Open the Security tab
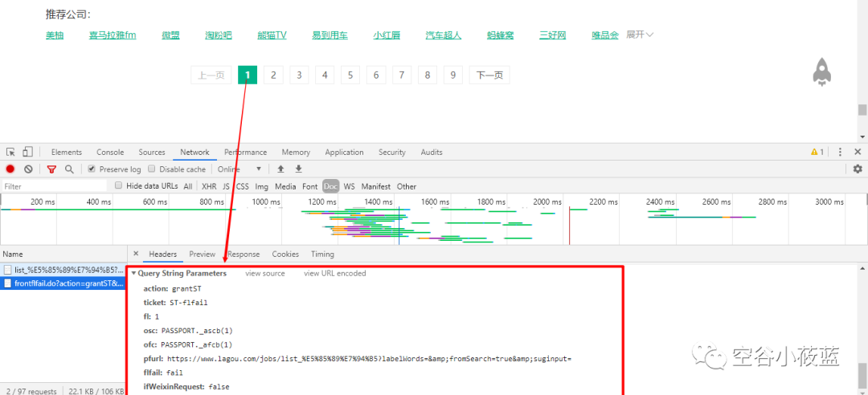868x395 pixels. pos(392,152)
